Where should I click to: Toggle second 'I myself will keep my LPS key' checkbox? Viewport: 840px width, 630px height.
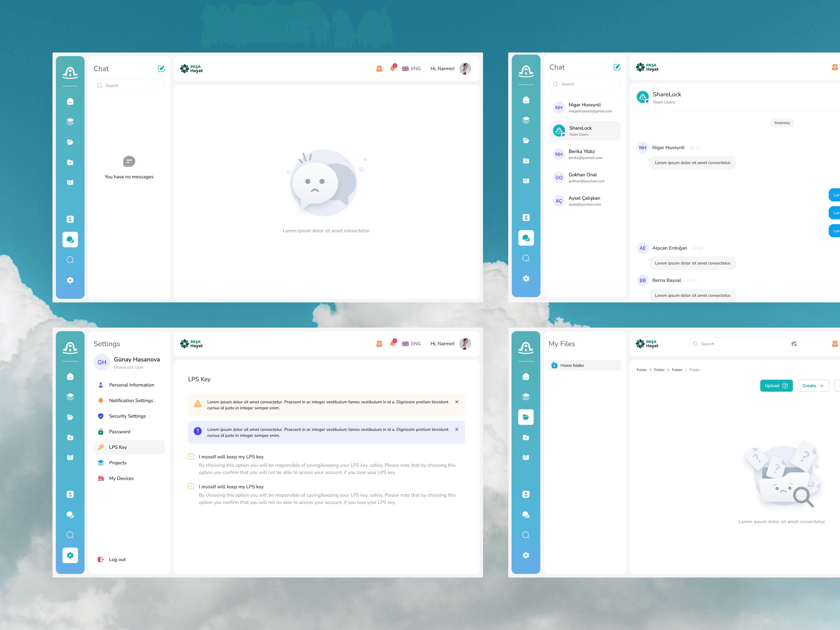(x=191, y=486)
